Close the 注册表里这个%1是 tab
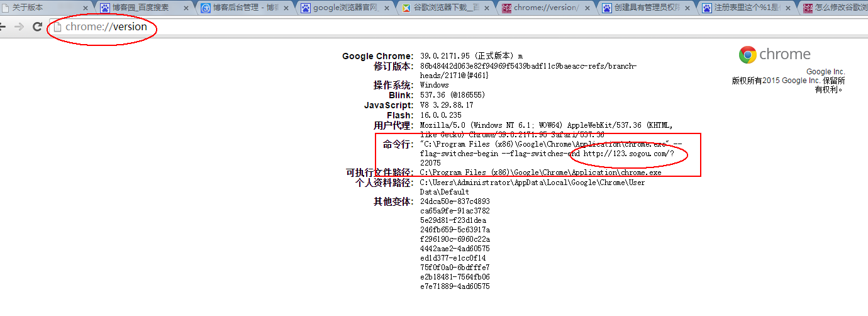Screen dimensions: 868x316 (x=789, y=9)
